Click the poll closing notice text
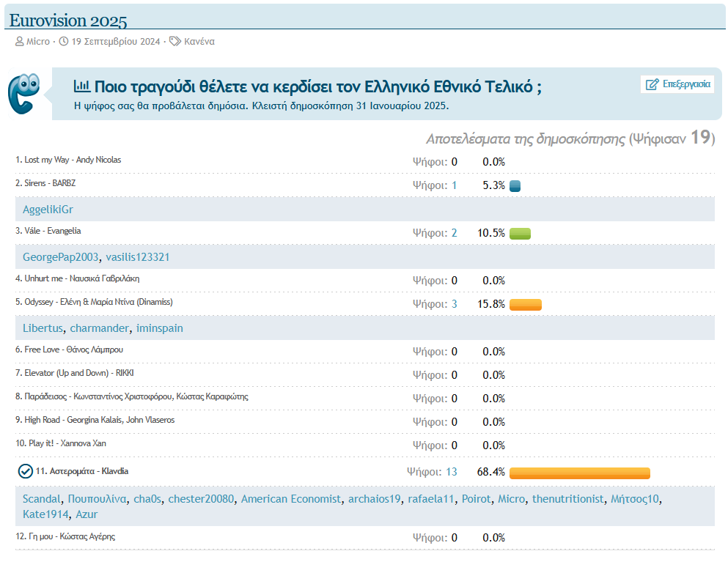This screenshot has height=562, width=728. pyautogui.click(x=262, y=106)
